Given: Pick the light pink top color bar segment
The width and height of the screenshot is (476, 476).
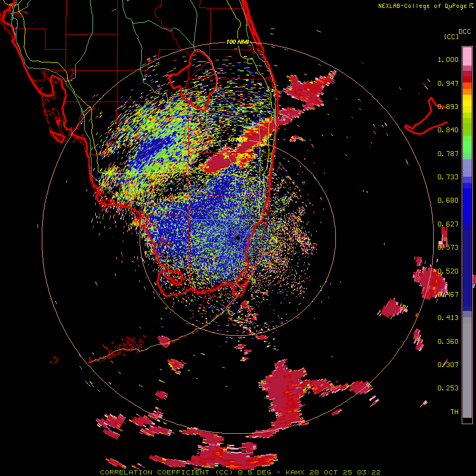Looking at the screenshot, I should tap(467, 57).
